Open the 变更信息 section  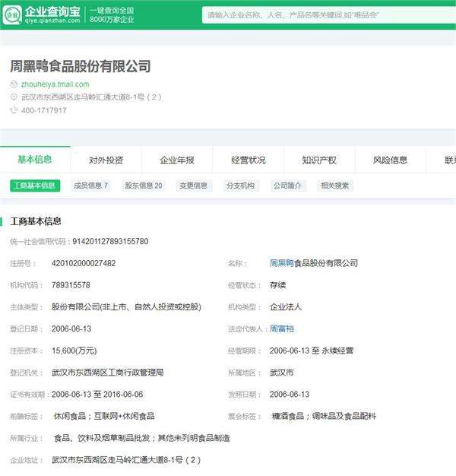(x=193, y=186)
